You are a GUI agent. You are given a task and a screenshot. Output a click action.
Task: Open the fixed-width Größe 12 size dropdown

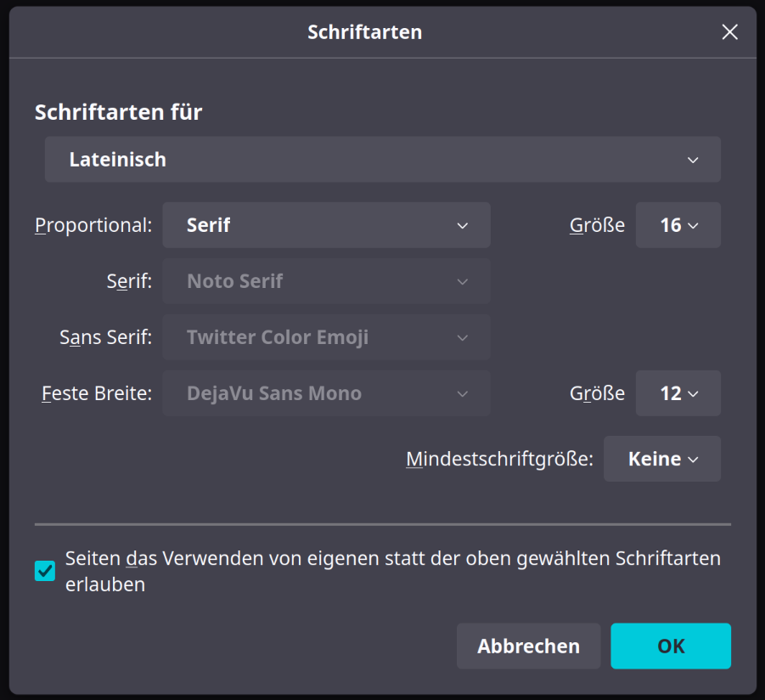pyautogui.click(x=678, y=393)
